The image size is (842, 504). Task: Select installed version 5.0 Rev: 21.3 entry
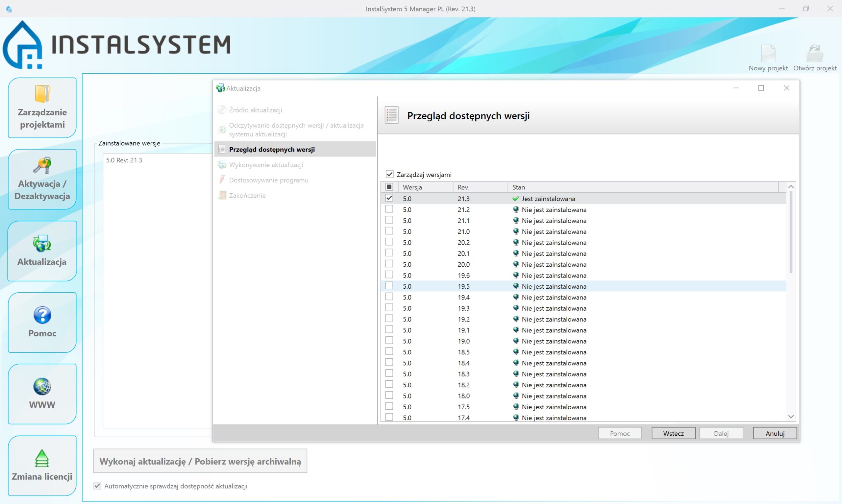tap(124, 160)
